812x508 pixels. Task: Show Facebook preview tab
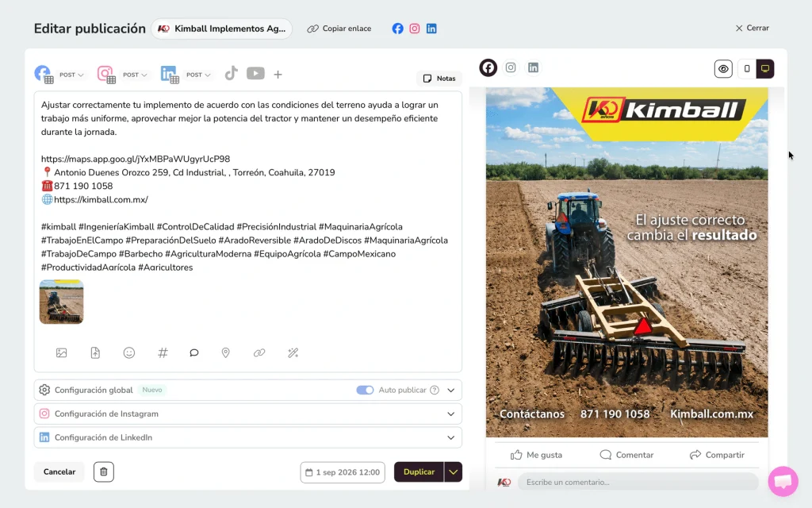[x=488, y=67]
